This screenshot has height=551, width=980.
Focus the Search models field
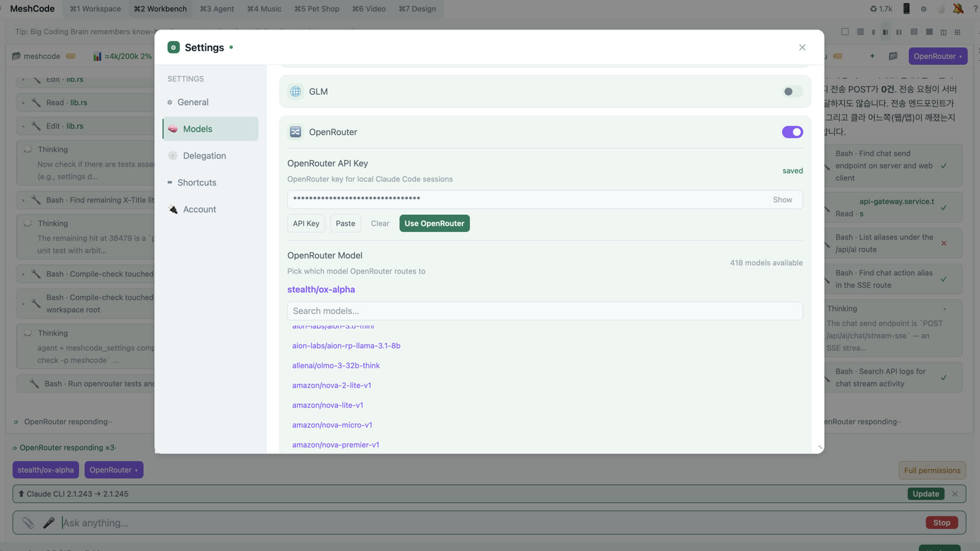pyautogui.click(x=545, y=311)
